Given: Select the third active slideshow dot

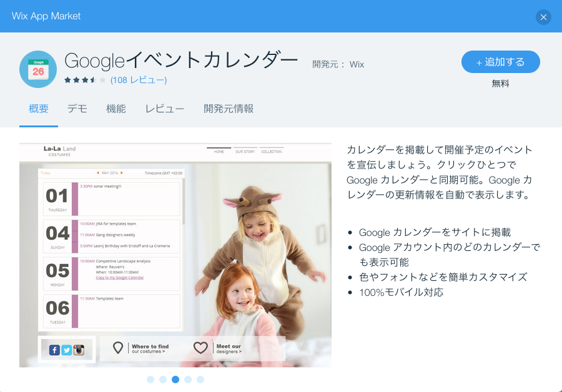Looking at the screenshot, I should tap(175, 380).
